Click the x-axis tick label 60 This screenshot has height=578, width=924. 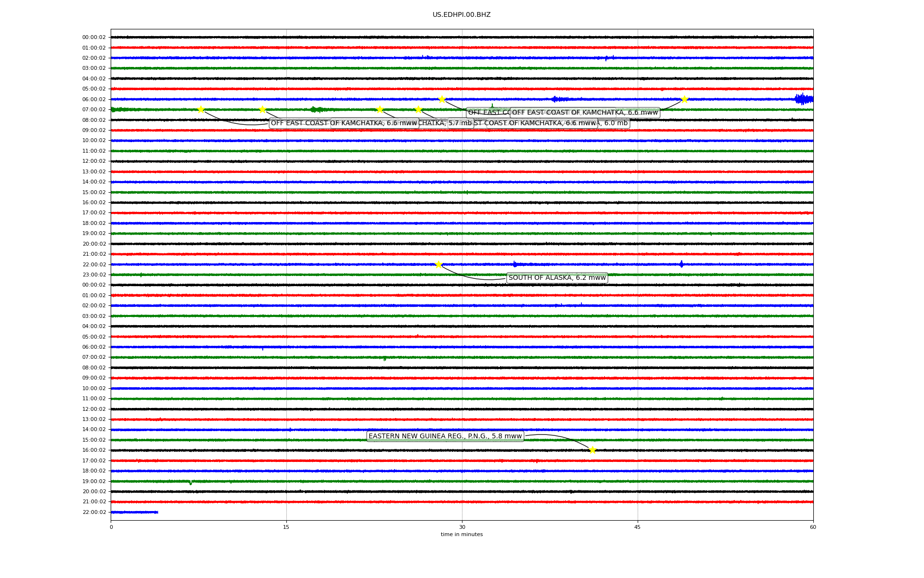[813, 527]
